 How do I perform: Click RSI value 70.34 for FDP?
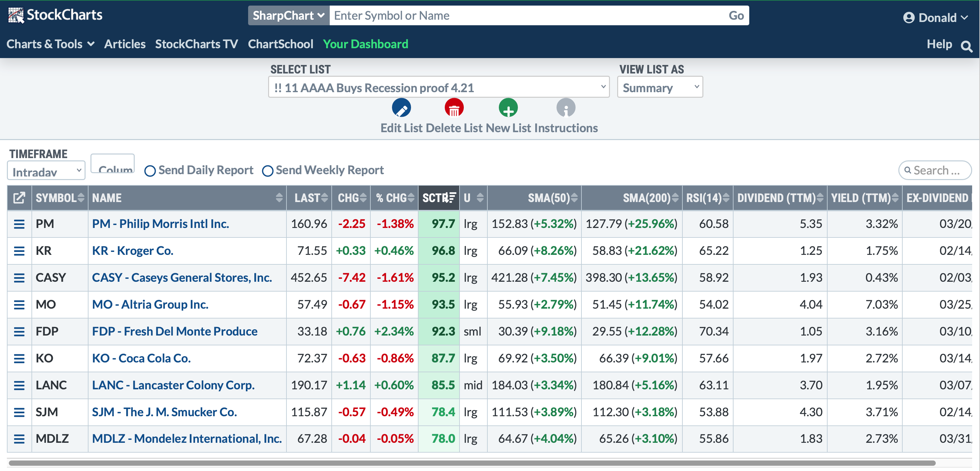[x=714, y=332]
